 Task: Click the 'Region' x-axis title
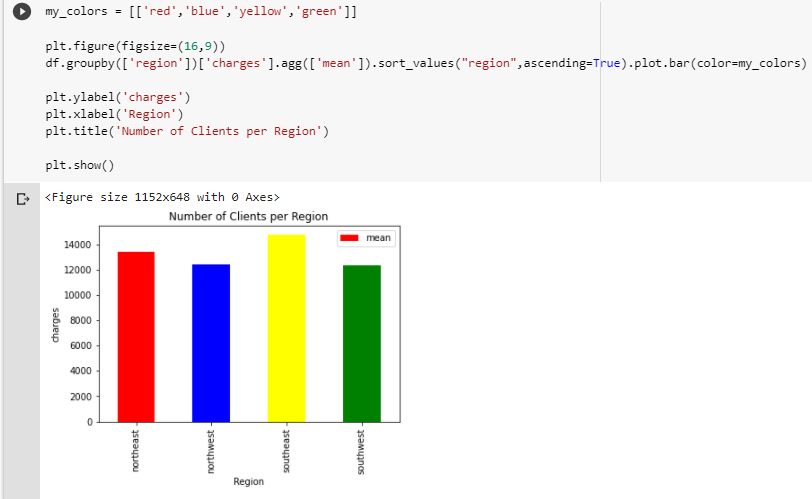click(x=249, y=481)
